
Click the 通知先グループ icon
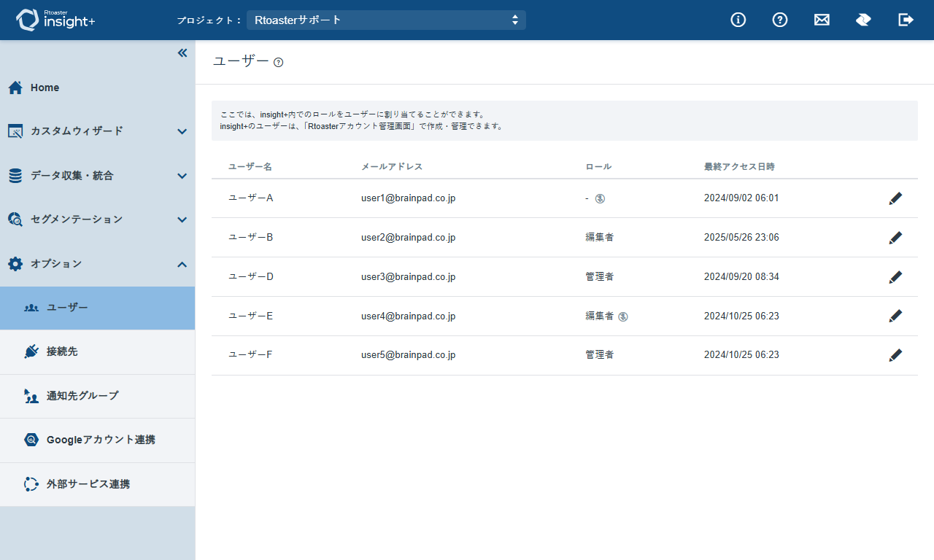click(31, 396)
